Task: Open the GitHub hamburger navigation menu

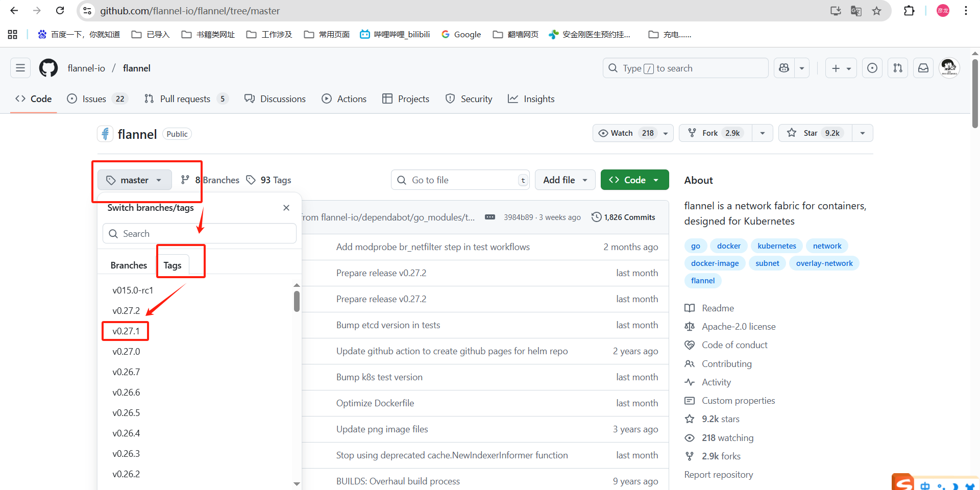Action: (20, 68)
